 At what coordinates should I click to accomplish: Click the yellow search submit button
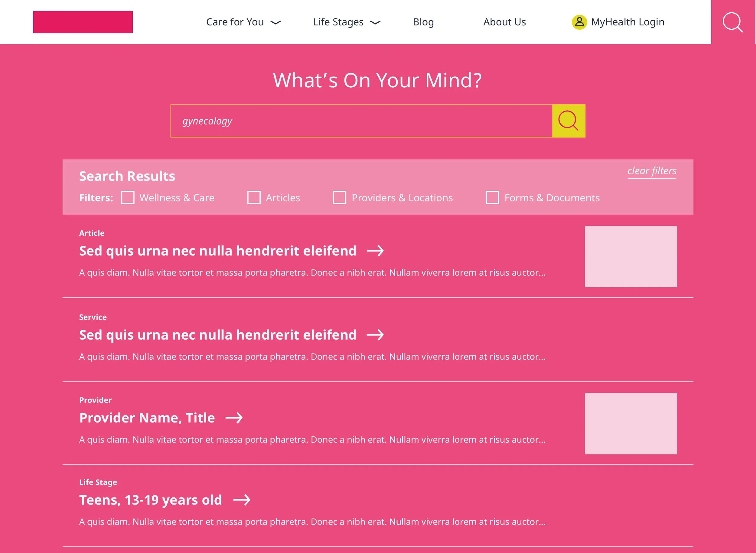pos(569,121)
